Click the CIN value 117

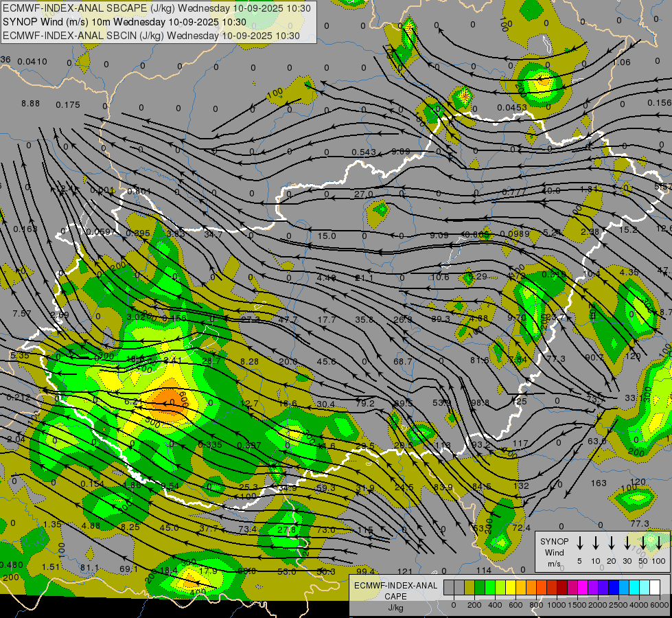coord(520,444)
